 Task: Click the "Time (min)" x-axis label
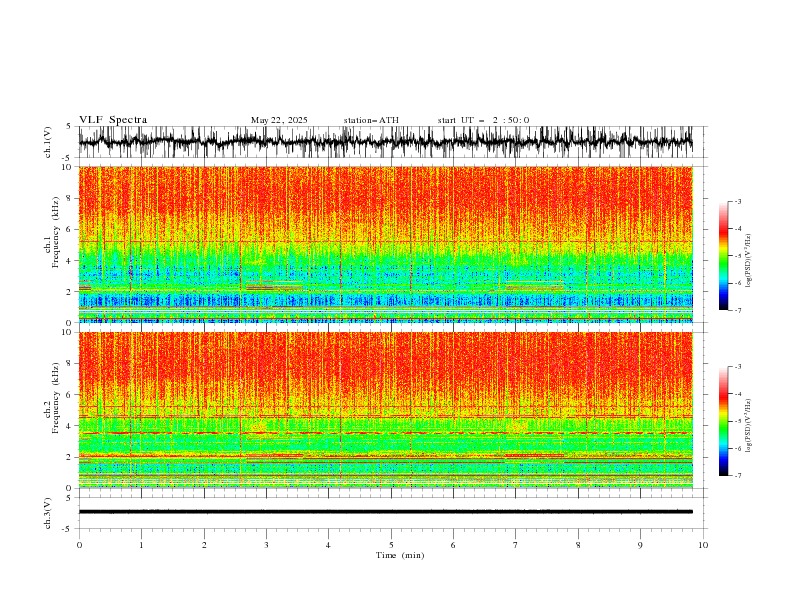pos(400,555)
